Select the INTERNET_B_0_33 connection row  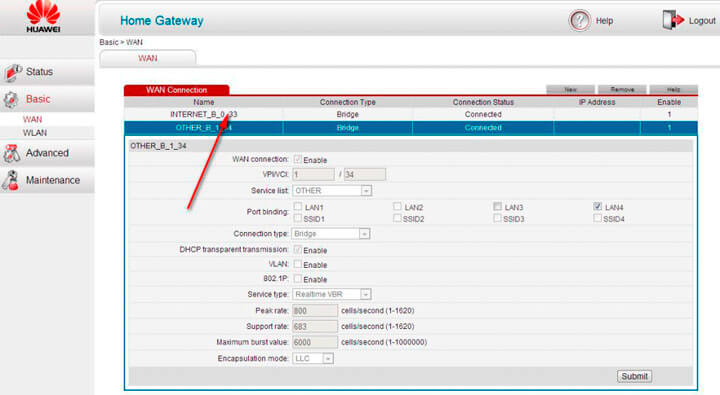pyautogui.click(x=411, y=114)
